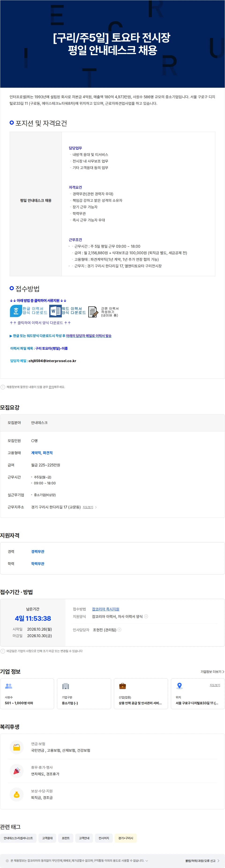225x868 pixels.
Task: Click the 사원수 people icon
Action: pos(9,686)
